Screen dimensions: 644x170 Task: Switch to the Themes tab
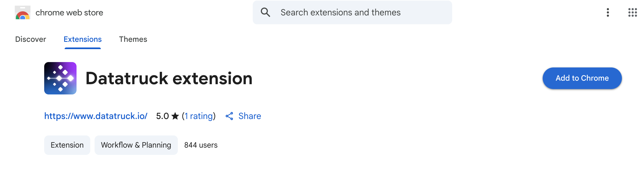pos(133,39)
